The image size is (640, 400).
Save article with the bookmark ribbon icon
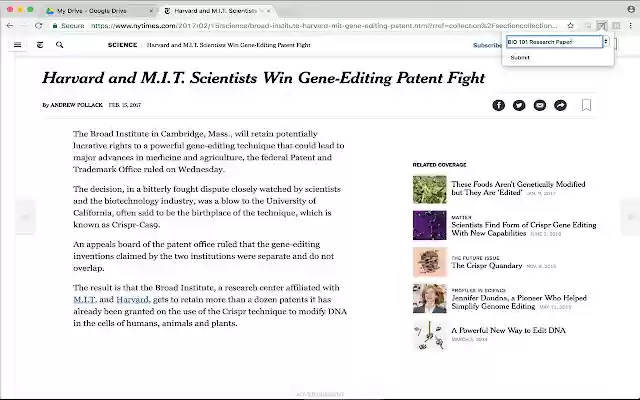(x=586, y=105)
